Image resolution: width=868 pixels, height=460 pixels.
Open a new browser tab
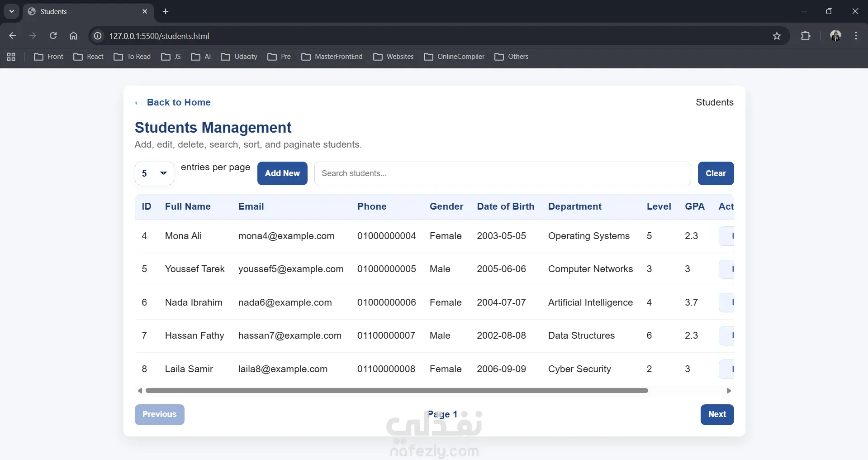coord(166,11)
